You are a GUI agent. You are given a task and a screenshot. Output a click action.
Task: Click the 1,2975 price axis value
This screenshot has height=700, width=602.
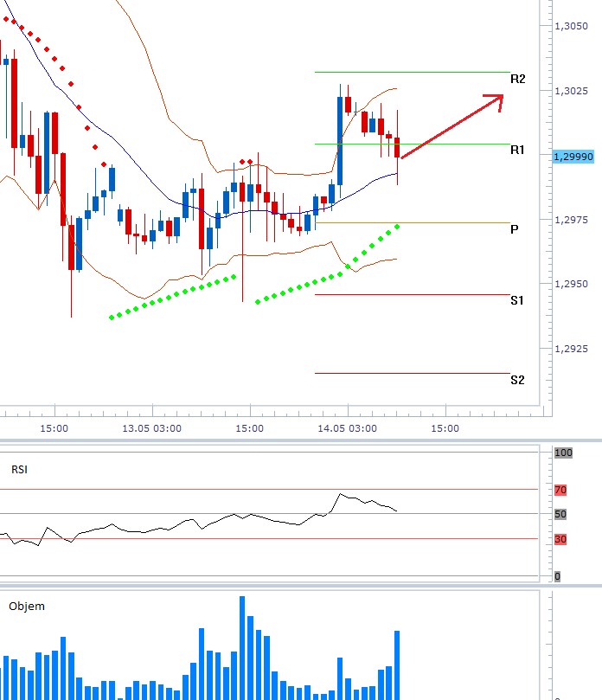tap(571, 220)
